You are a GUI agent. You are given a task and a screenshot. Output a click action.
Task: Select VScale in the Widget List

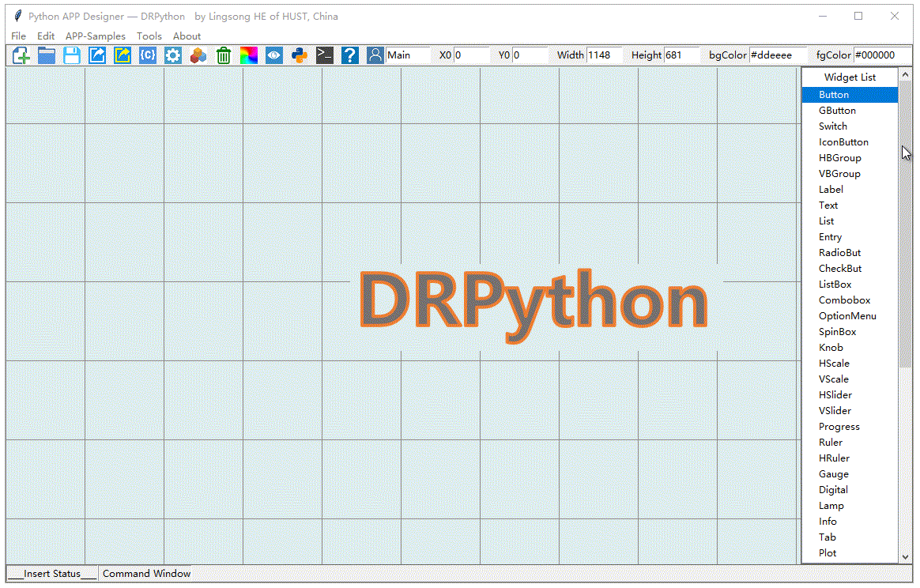tap(850, 379)
